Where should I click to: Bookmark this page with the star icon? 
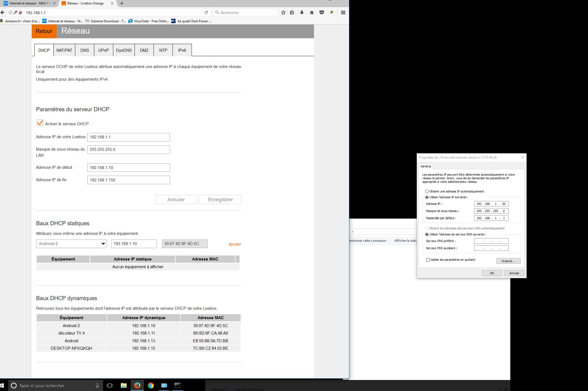point(283,12)
